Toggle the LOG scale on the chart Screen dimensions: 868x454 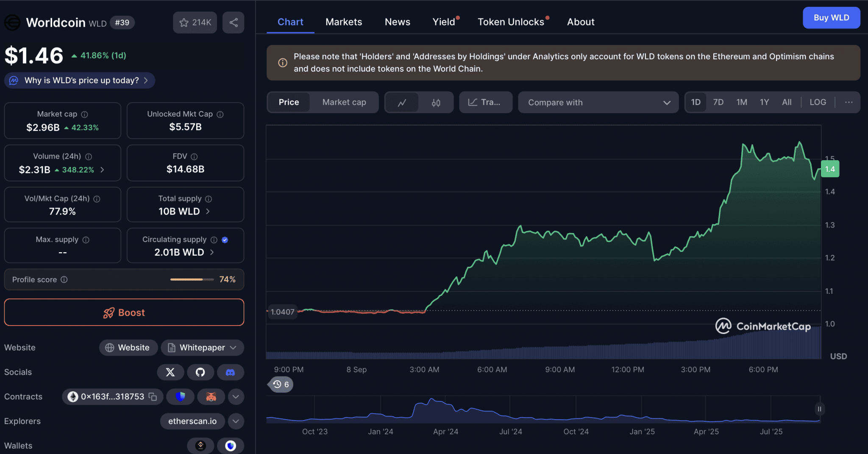coord(818,102)
